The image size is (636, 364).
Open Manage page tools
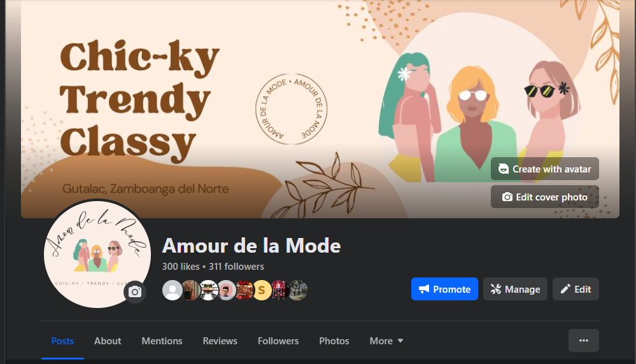[515, 289]
